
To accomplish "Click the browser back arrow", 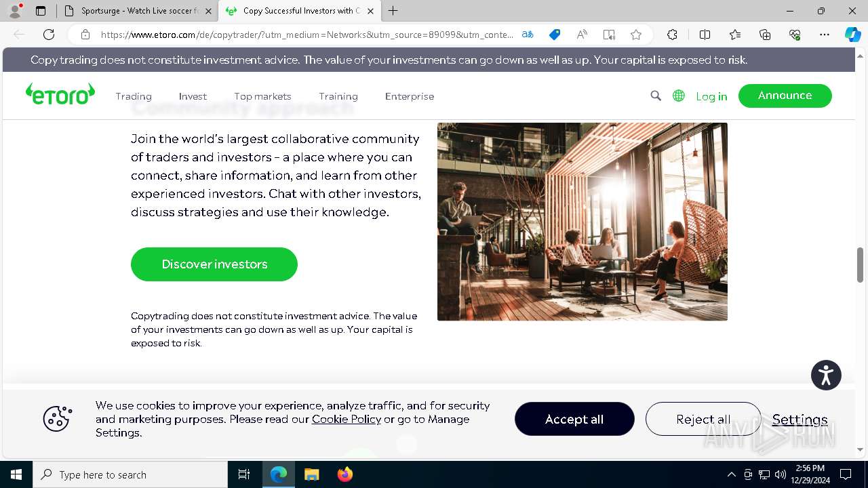I will [x=19, y=35].
